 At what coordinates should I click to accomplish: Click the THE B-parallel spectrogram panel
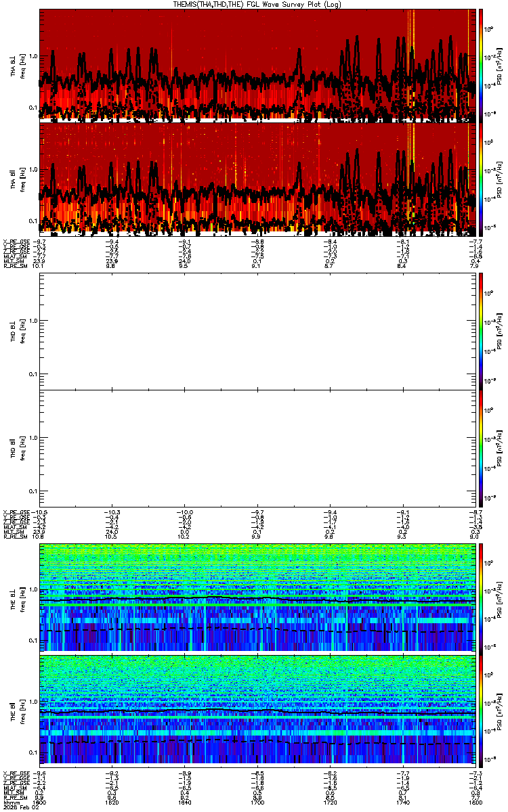[258, 710]
